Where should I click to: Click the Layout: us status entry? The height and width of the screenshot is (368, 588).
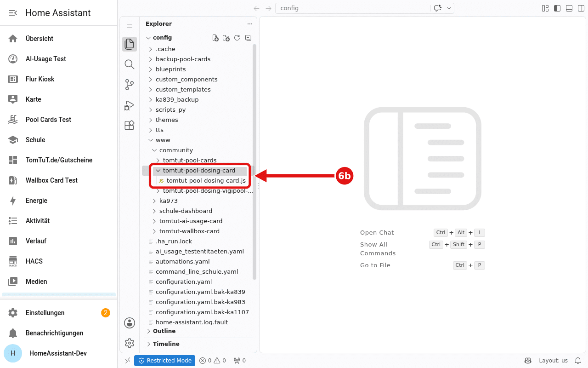(553, 361)
